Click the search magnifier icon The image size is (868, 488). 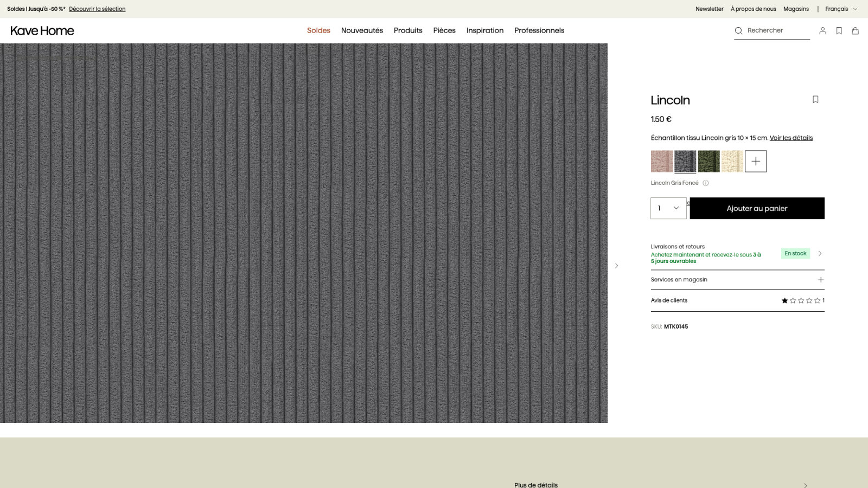coord(738,31)
